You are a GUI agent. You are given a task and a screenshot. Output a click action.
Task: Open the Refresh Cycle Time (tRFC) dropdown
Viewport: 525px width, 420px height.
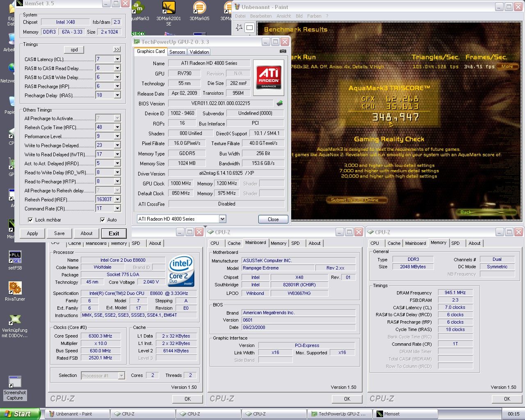117,127
